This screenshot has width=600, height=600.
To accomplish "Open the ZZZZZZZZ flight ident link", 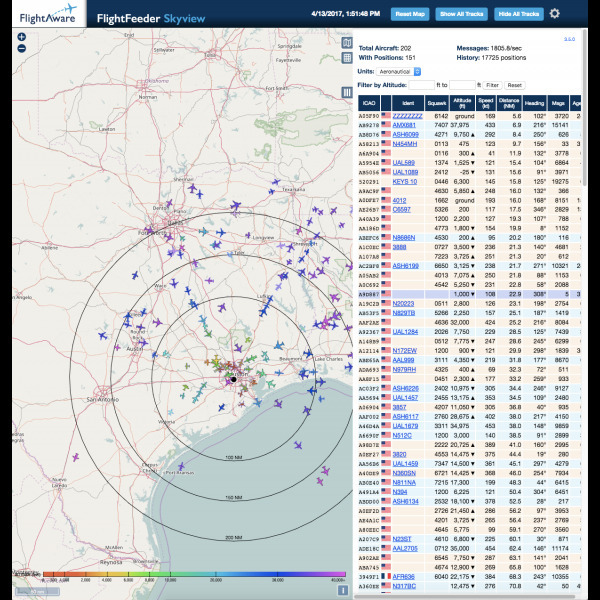I will pos(406,116).
